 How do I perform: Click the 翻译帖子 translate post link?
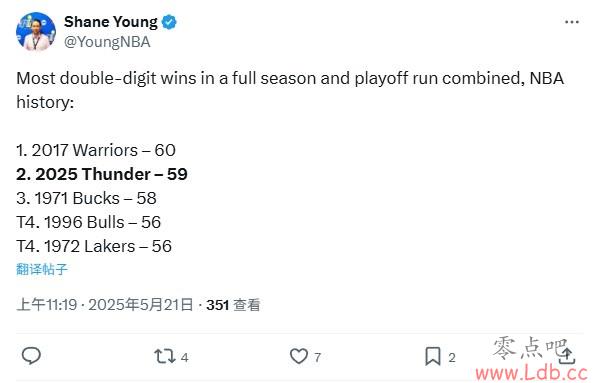[x=42, y=269]
